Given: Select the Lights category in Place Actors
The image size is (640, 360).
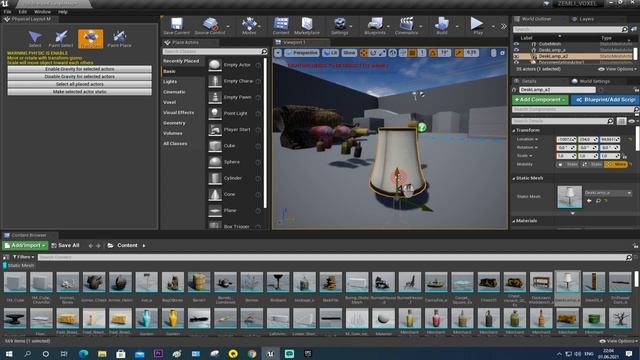Looking at the screenshot, I should tap(170, 82).
